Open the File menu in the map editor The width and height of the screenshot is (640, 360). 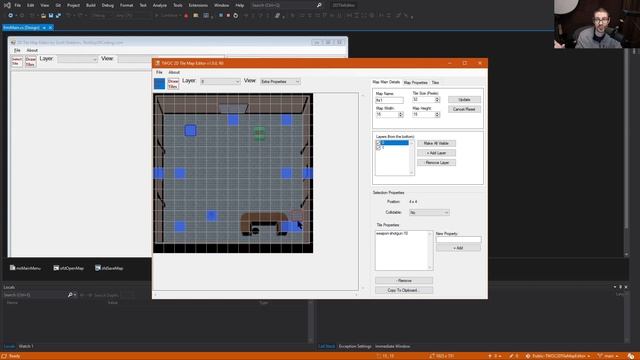159,72
